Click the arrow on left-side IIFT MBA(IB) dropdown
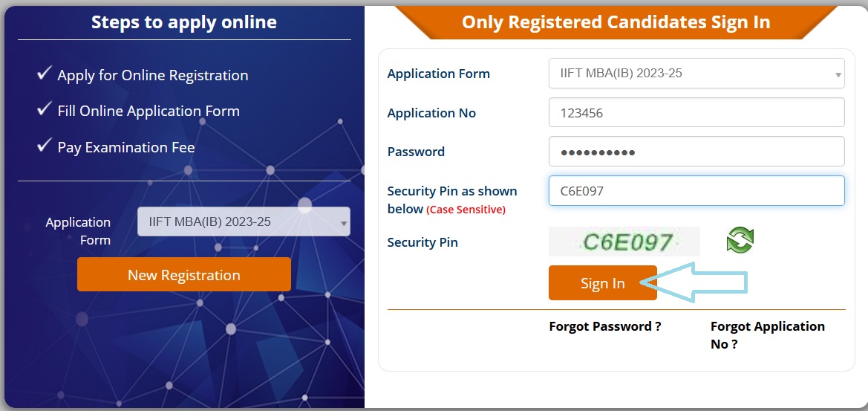Screen dimensions: 868x411 pyautogui.click(x=344, y=223)
